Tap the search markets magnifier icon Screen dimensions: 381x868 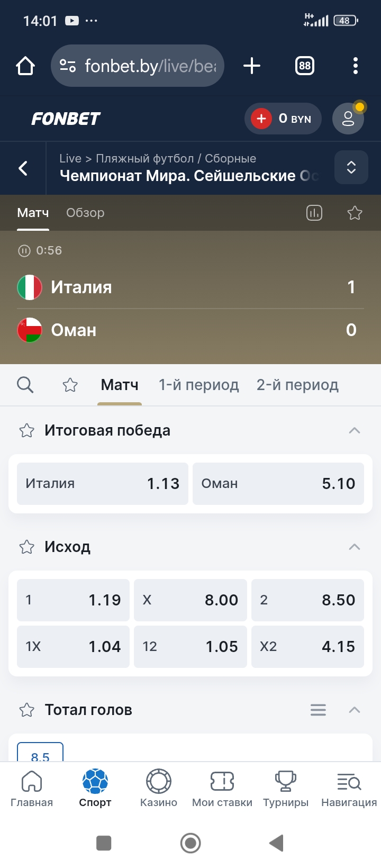click(25, 385)
